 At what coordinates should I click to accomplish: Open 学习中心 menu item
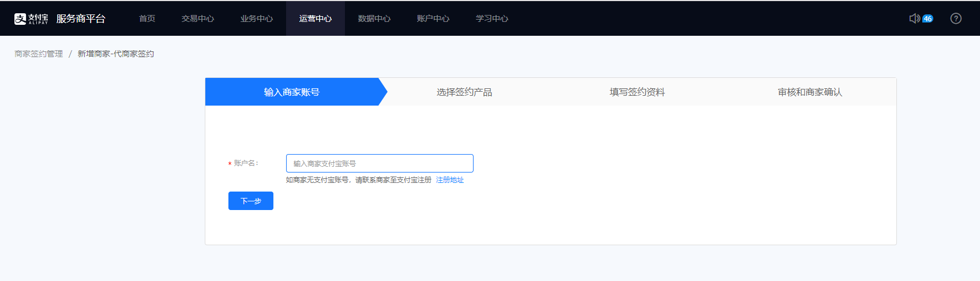tap(492, 18)
